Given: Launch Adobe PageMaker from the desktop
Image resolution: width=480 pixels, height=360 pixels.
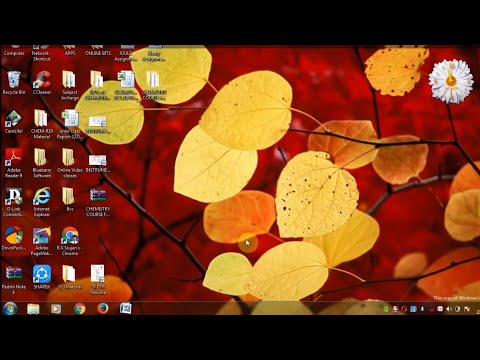Looking at the screenshot, I should coord(42,241).
